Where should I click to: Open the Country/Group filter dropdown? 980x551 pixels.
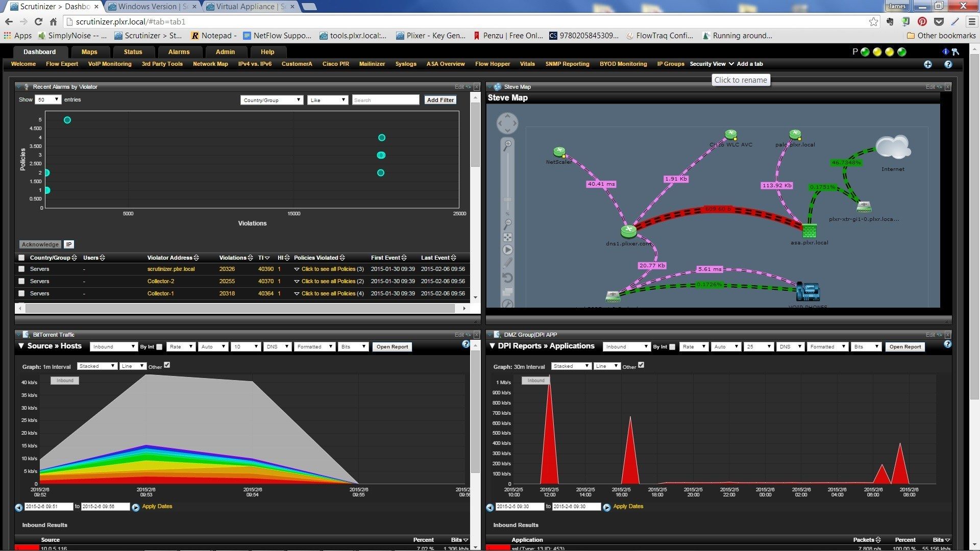(272, 100)
